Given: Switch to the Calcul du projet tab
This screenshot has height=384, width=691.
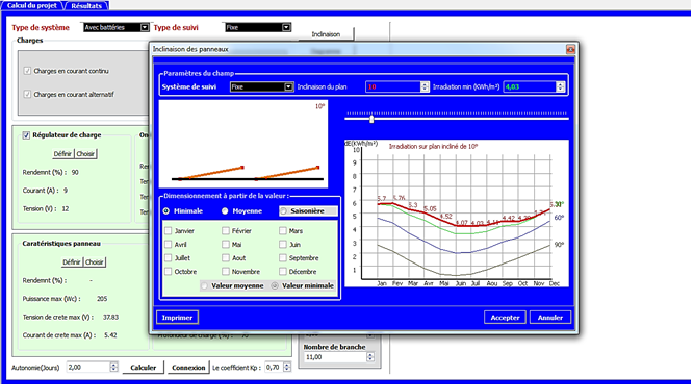Looking at the screenshot, I should pyautogui.click(x=32, y=5).
